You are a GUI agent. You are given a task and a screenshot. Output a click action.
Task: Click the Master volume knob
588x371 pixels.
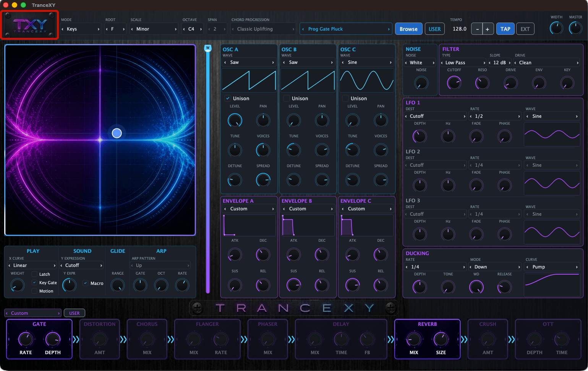coord(575,28)
